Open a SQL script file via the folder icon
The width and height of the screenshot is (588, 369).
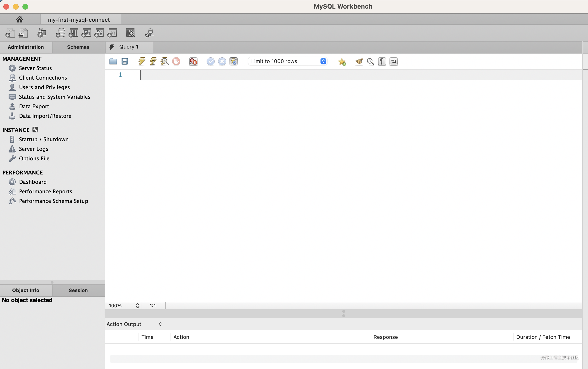113,61
